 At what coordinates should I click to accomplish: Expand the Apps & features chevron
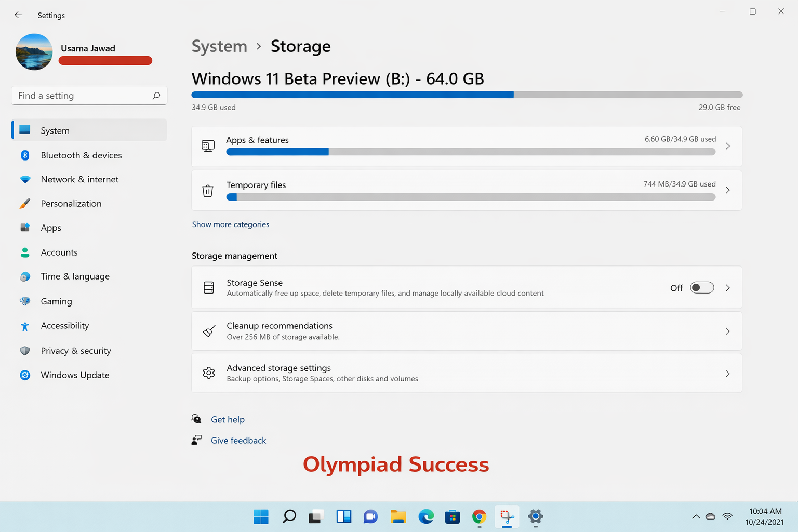coord(727,146)
